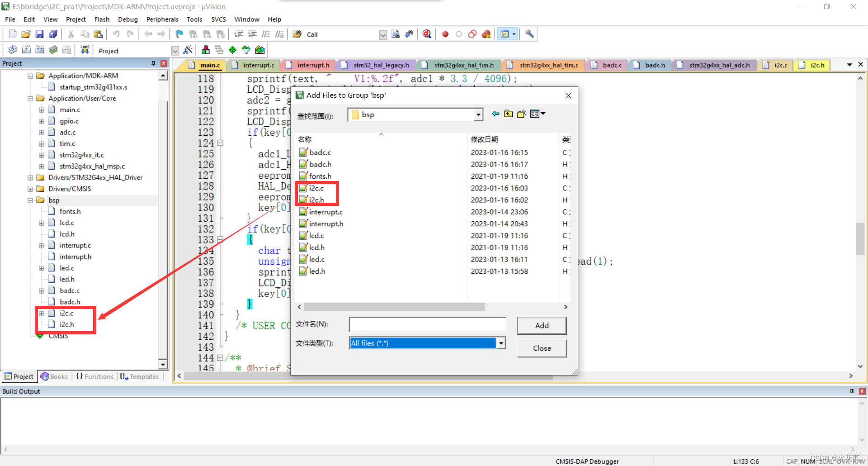868x466 pixels.
Task: Open look-in folder dropdown showing bsp
Action: tap(478, 115)
